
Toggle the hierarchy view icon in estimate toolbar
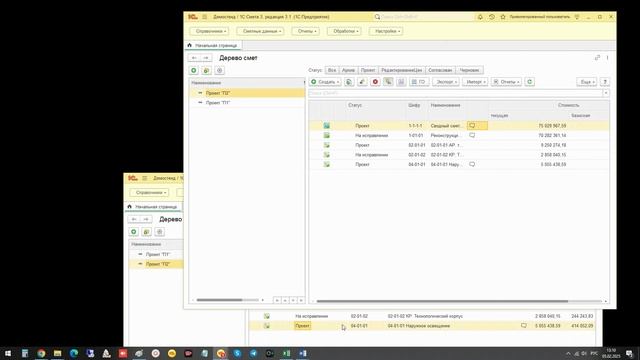click(388, 82)
